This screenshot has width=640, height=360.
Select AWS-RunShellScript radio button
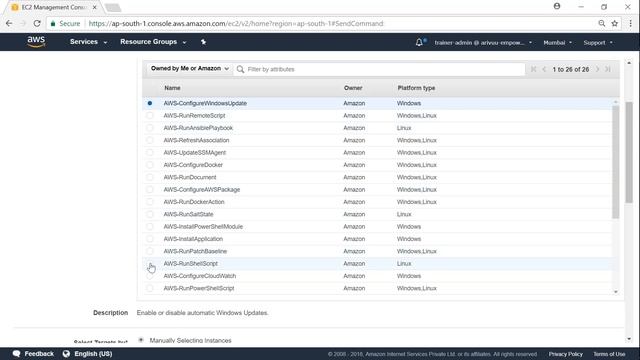tap(150, 264)
